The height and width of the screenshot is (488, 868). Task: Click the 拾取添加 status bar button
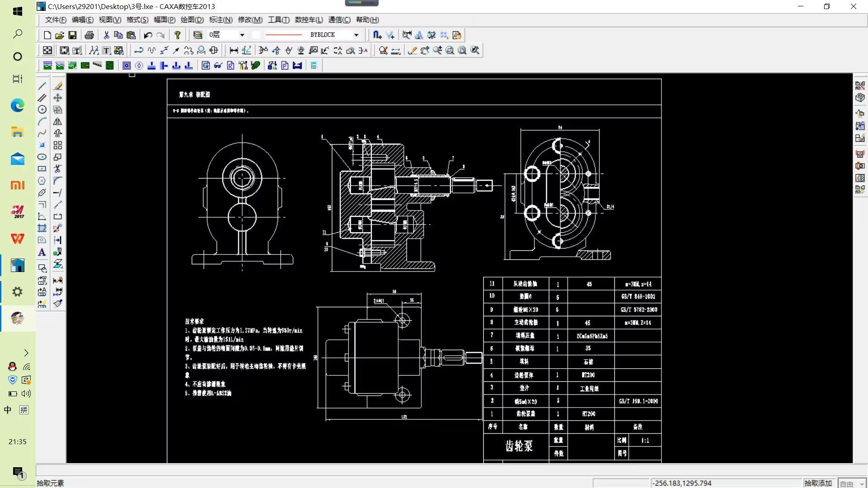click(x=818, y=483)
